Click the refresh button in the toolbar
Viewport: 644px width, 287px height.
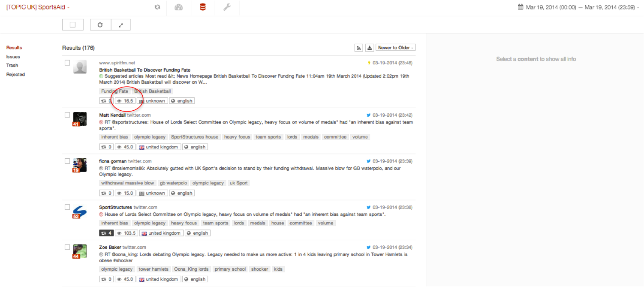[x=100, y=25]
